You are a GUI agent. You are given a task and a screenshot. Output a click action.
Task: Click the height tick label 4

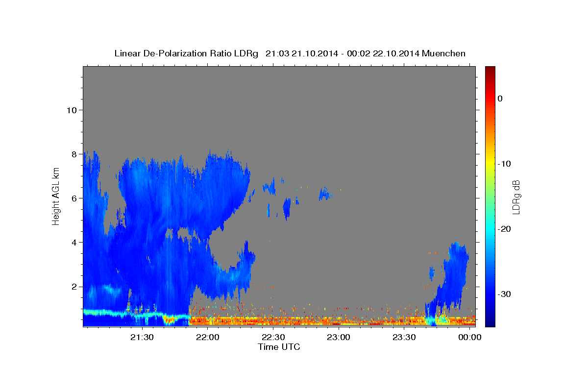[x=73, y=242]
